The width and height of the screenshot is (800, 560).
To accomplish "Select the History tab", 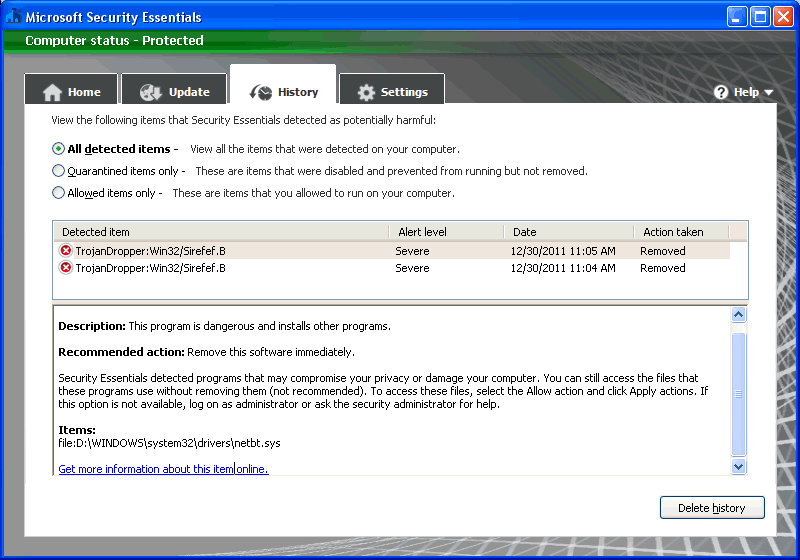I will point(283,85).
